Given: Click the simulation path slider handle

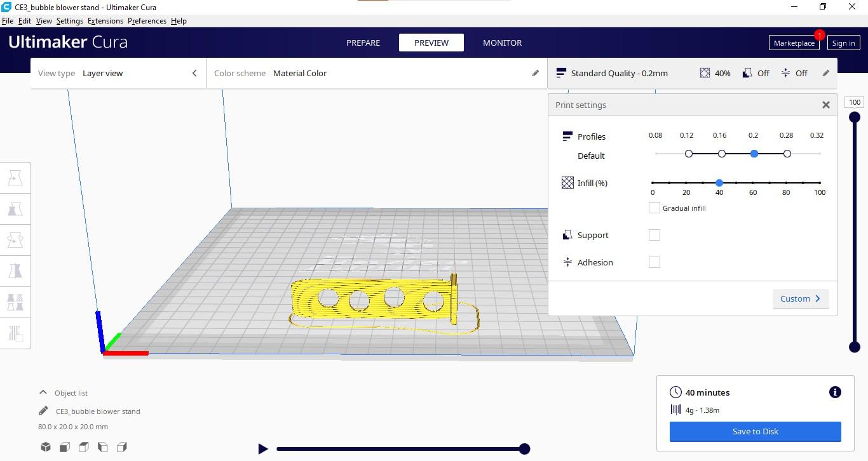Looking at the screenshot, I should click(524, 449).
